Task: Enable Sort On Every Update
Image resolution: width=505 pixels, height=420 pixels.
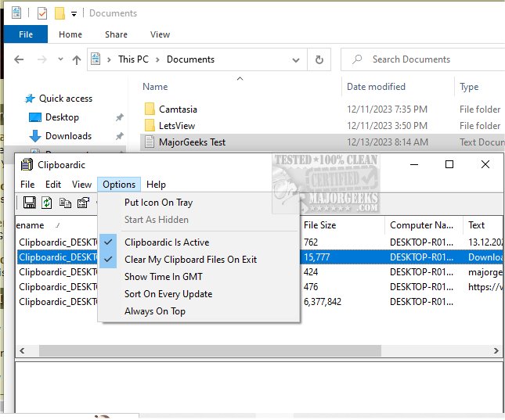Action: tap(199, 294)
